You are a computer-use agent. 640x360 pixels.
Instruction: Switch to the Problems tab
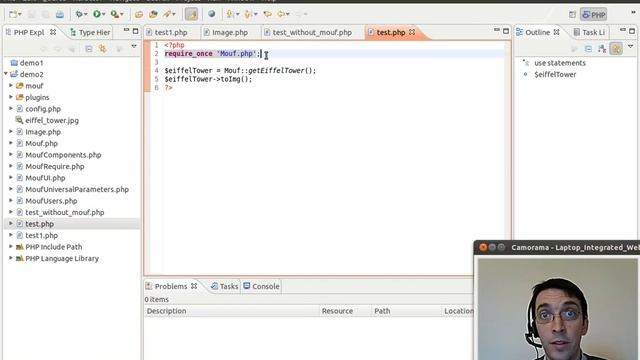tap(171, 287)
